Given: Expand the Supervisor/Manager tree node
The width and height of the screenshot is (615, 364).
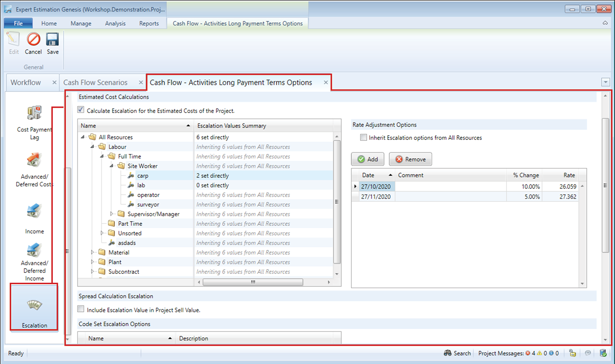Looking at the screenshot, I should click(x=112, y=214).
